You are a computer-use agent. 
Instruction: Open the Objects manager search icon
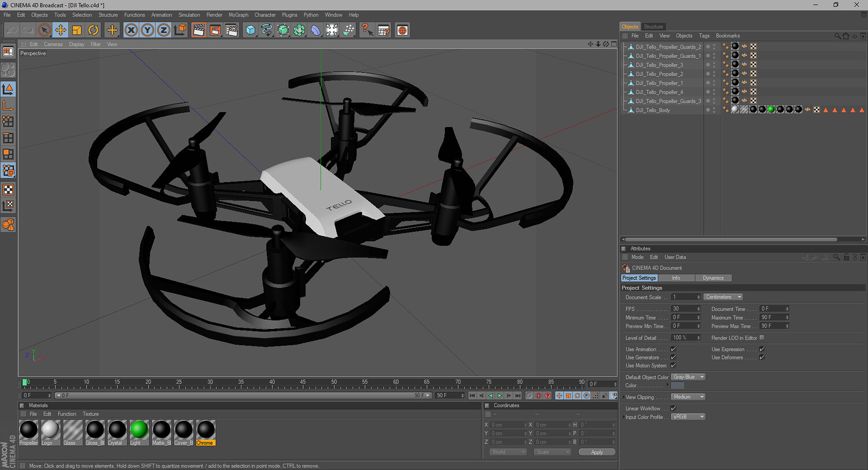pyautogui.click(x=837, y=36)
